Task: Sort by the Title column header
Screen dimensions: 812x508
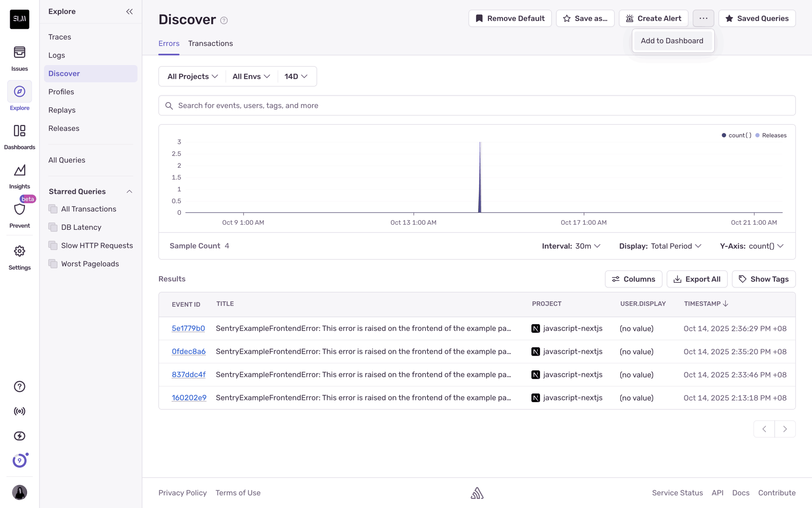Action: (225, 304)
